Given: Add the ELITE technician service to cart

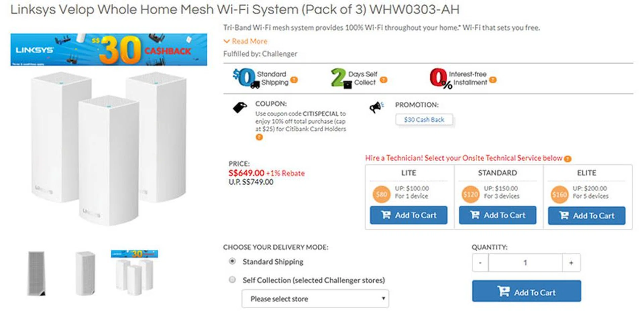Looking at the screenshot, I should pos(586,215).
